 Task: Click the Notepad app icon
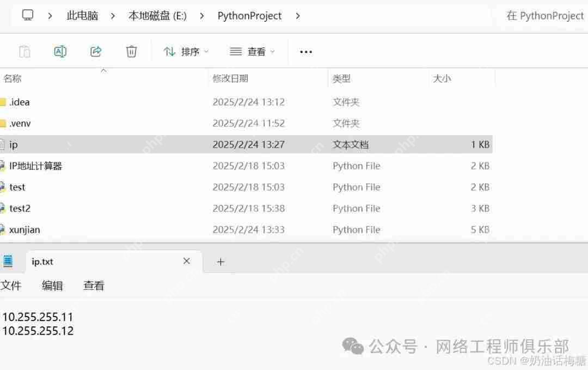tap(8, 261)
